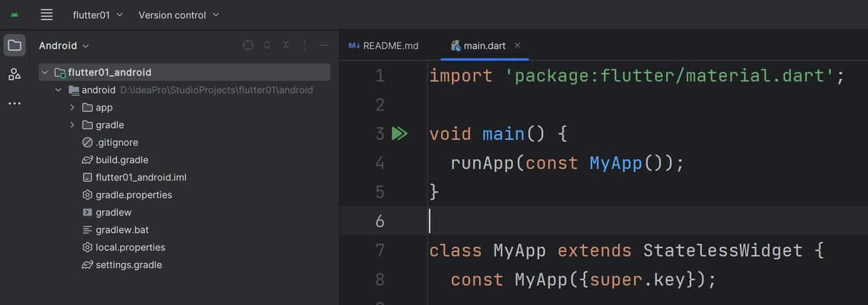This screenshot has height=305, width=868.
Task: Open the hamburger main menu
Action: (46, 14)
